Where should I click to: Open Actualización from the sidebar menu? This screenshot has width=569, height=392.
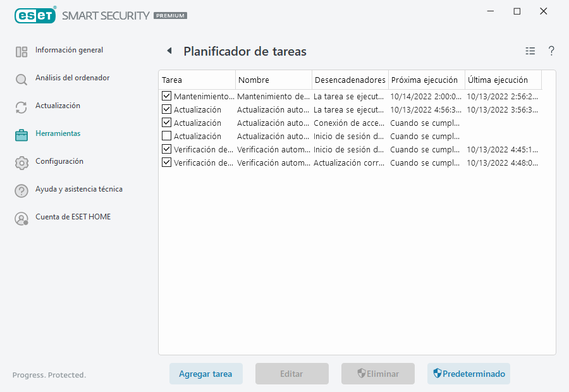pyautogui.click(x=57, y=106)
